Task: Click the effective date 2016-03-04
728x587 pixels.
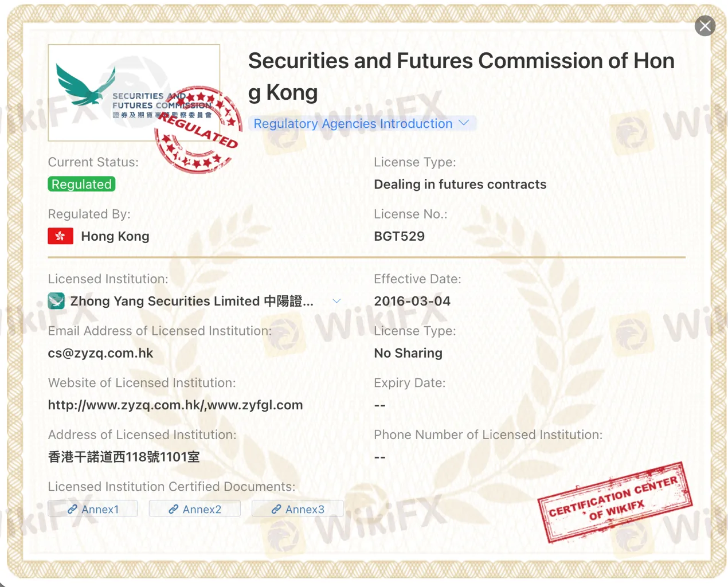Action: 412,301
